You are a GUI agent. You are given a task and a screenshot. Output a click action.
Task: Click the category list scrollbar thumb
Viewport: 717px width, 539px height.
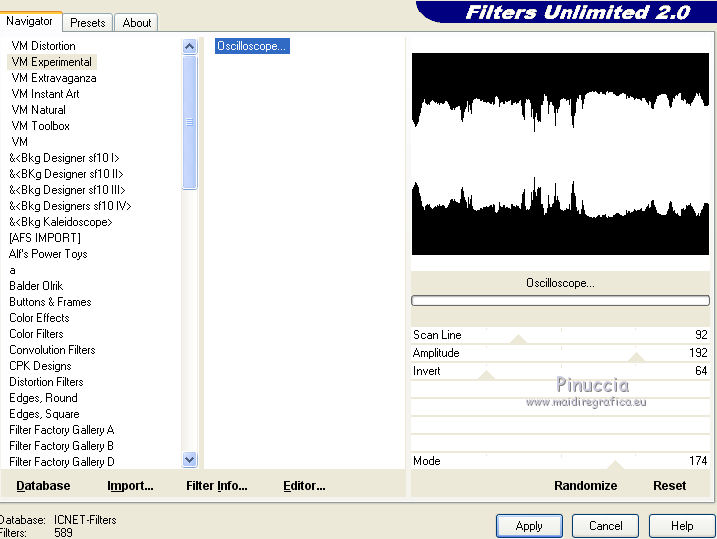(189, 122)
